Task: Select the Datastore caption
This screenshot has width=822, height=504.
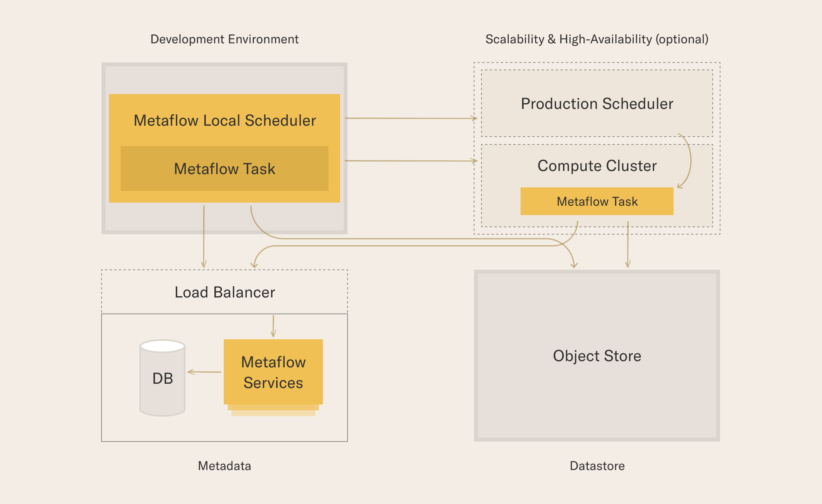Action: coord(597,466)
